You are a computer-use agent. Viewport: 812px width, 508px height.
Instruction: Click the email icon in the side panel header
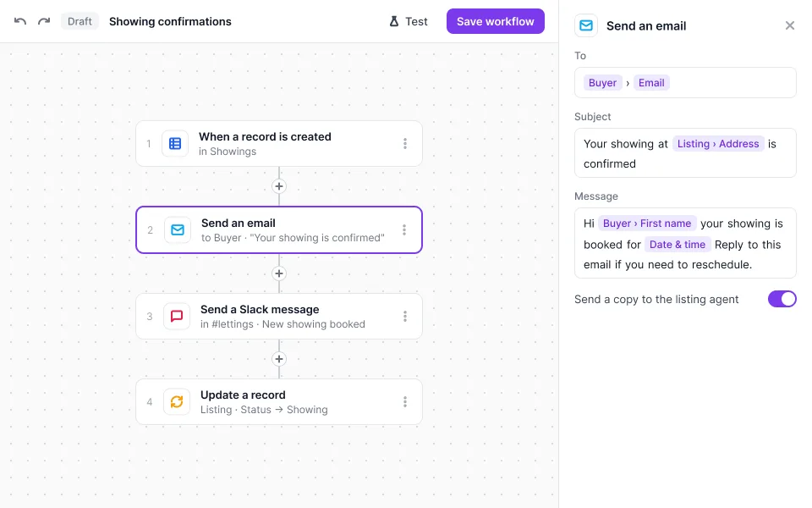click(586, 25)
